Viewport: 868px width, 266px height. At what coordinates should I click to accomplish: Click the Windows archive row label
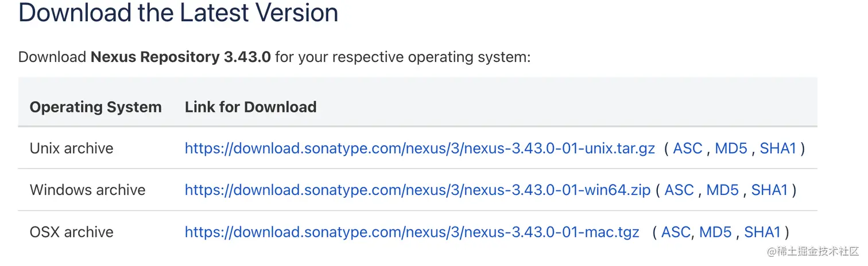coord(87,190)
